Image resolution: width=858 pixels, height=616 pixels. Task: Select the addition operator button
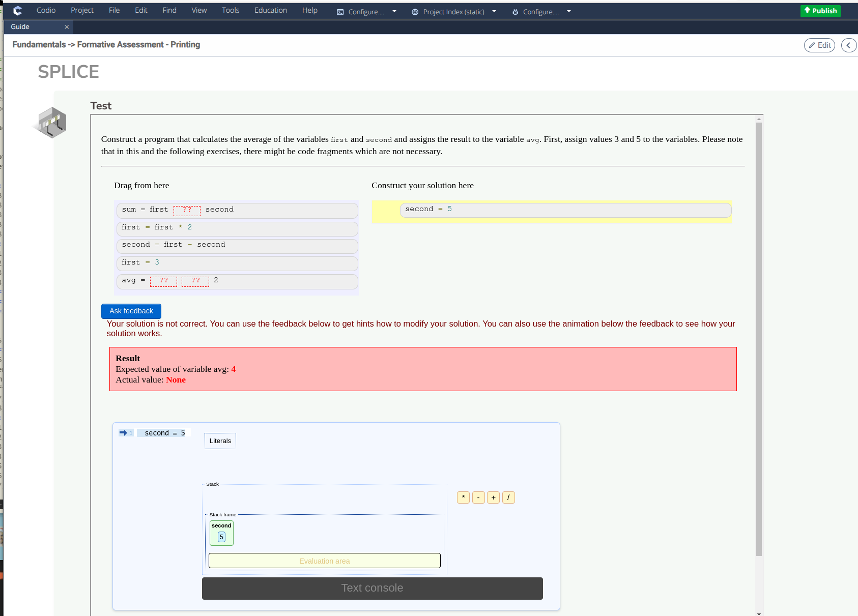pyautogui.click(x=494, y=497)
